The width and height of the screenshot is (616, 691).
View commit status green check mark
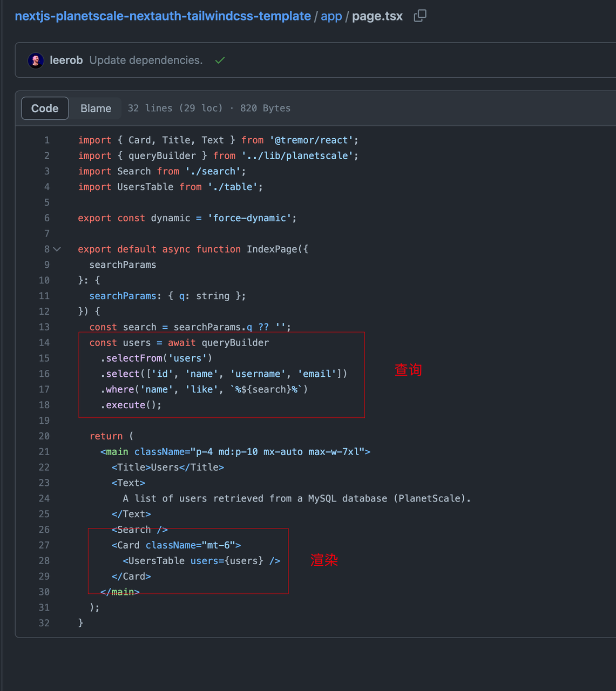[x=220, y=60]
